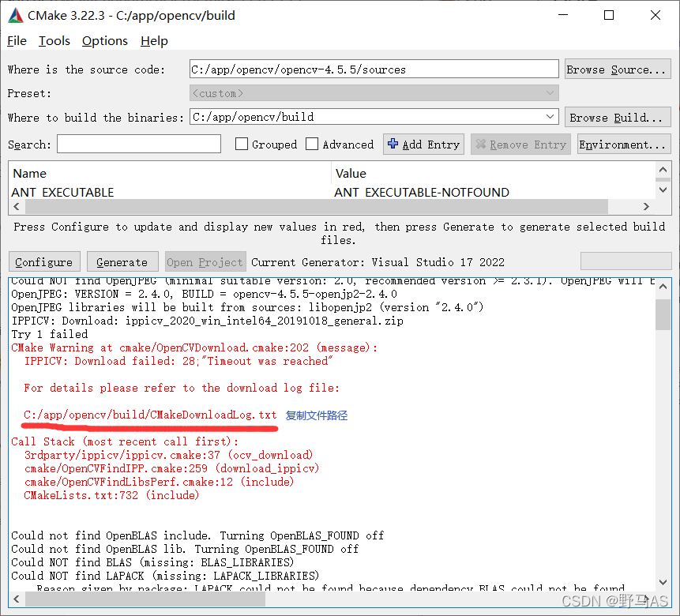The width and height of the screenshot is (680, 616).
Task: Expand the build binaries path dropdown
Action: click(550, 117)
